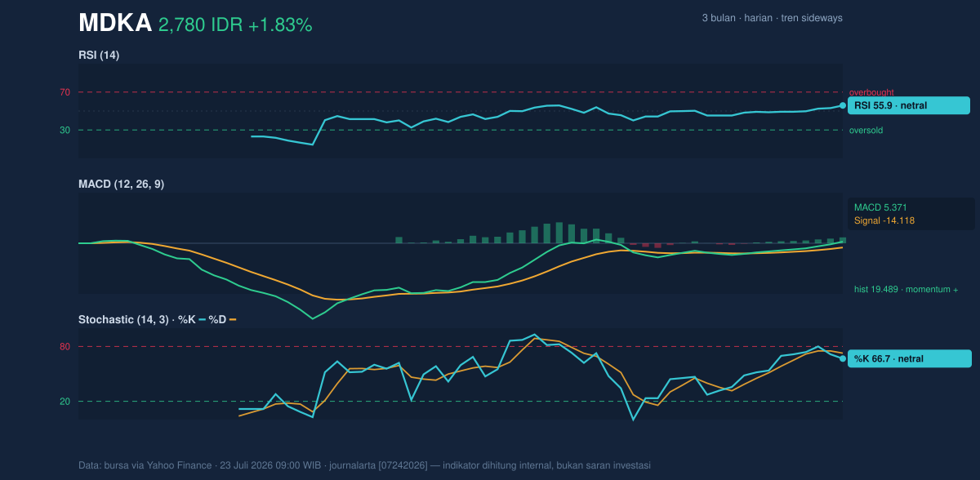The image size is (980, 480).
Task: Click the Yahoo Finance data source footer
Action: point(364,465)
